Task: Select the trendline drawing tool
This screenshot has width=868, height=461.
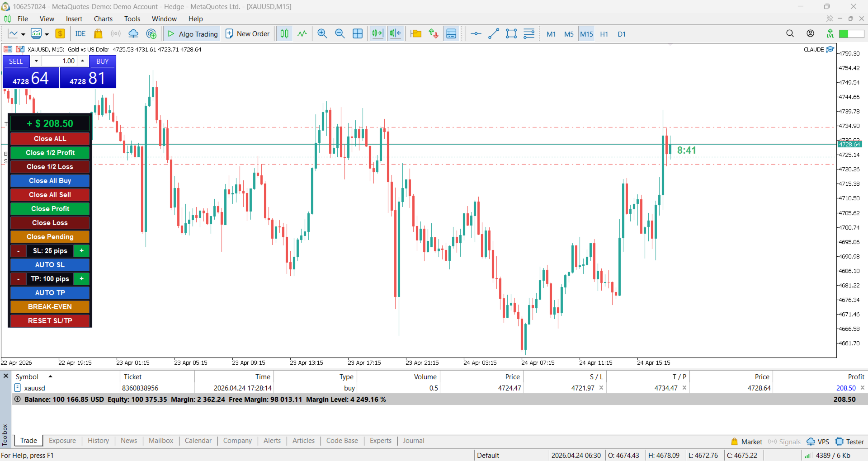Action: click(x=494, y=34)
